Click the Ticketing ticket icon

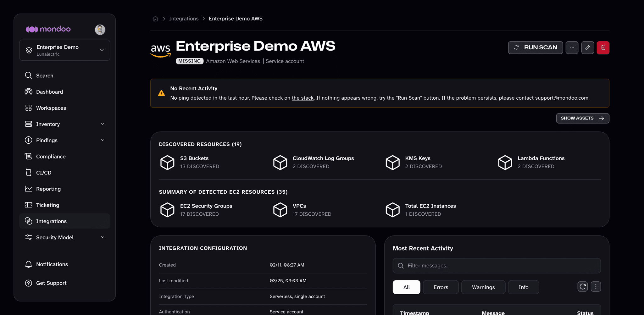pyautogui.click(x=28, y=205)
